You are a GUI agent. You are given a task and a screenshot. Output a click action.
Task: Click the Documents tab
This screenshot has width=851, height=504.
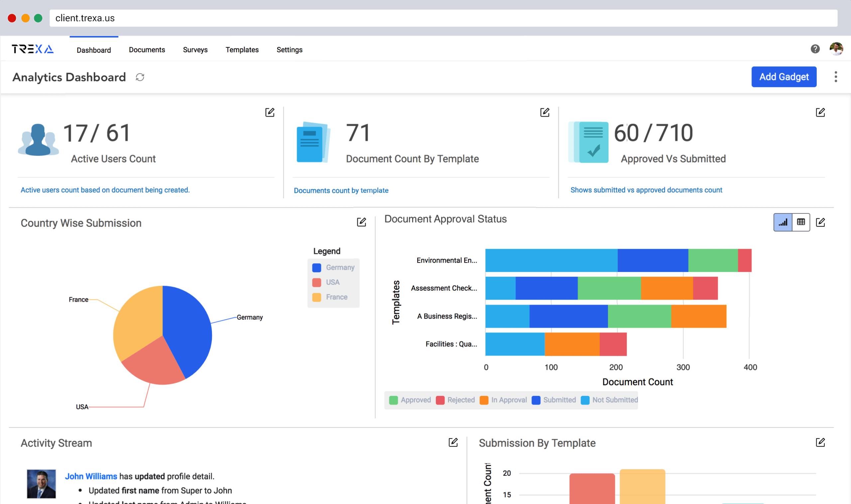point(147,50)
